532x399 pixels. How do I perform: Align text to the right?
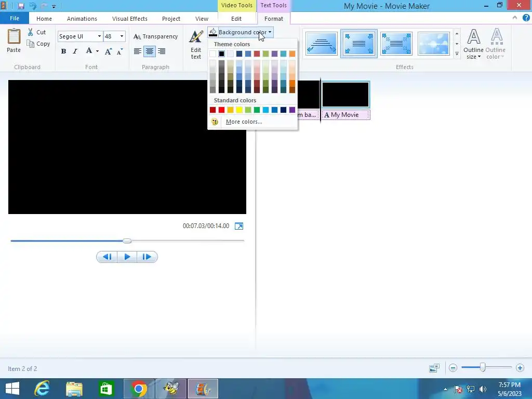162,51
